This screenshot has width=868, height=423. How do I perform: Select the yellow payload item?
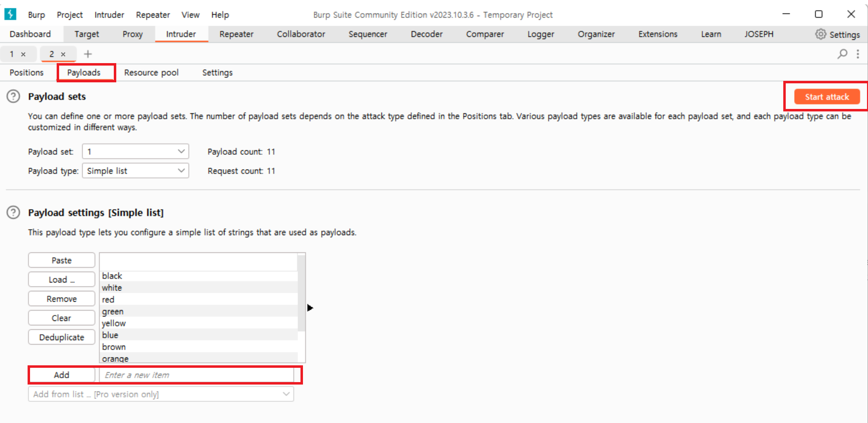(x=199, y=323)
